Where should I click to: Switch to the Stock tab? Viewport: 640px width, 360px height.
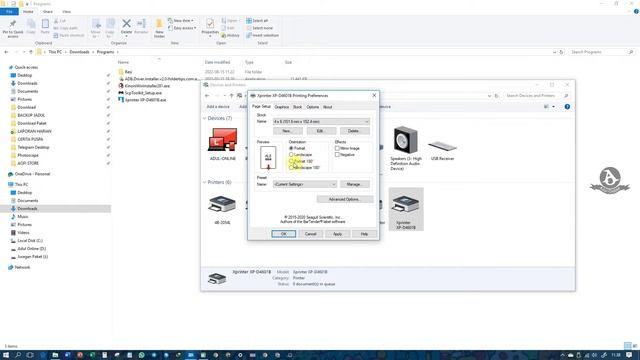pos(298,107)
